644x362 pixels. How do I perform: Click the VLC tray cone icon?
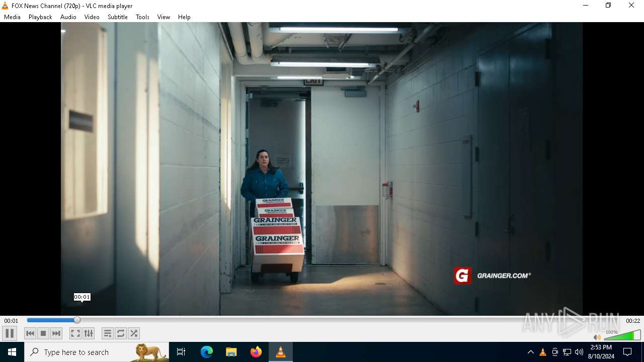[543, 352]
